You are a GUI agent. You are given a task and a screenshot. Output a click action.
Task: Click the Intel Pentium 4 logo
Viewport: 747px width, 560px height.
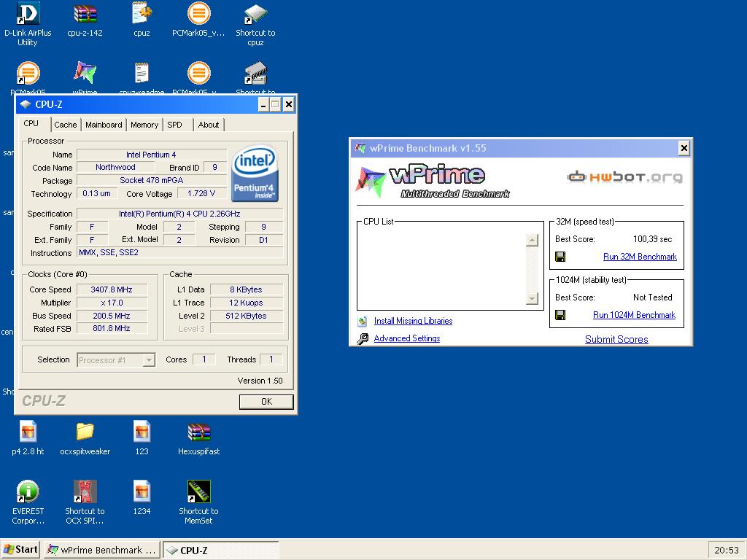[x=255, y=174]
